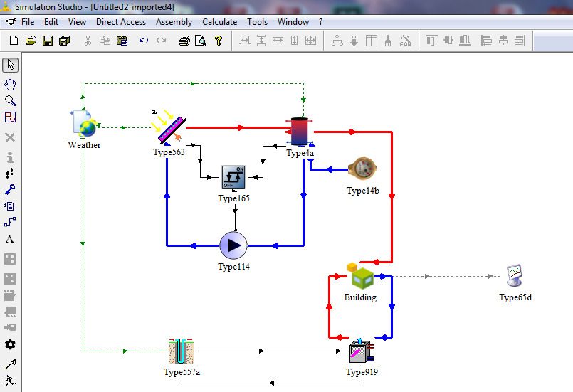Click the yellow Help question mark icon
Viewport: 573px width, 392px height.
[219, 40]
